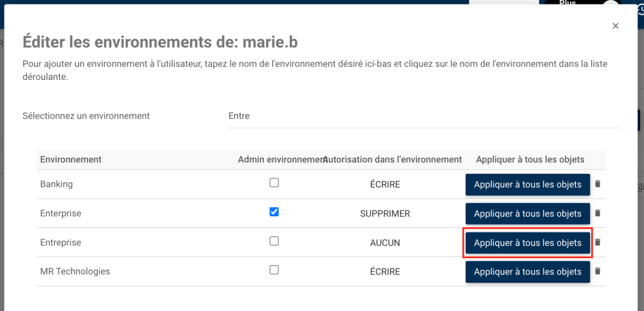Image resolution: width=644 pixels, height=311 pixels.
Task: Delete the Banking environment row
Action: 598,184
